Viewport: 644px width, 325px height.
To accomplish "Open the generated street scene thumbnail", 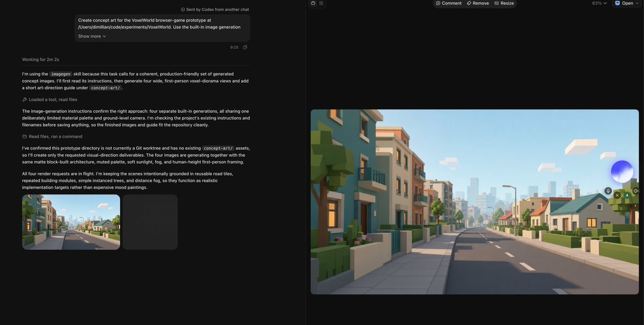I will [71, 222].
